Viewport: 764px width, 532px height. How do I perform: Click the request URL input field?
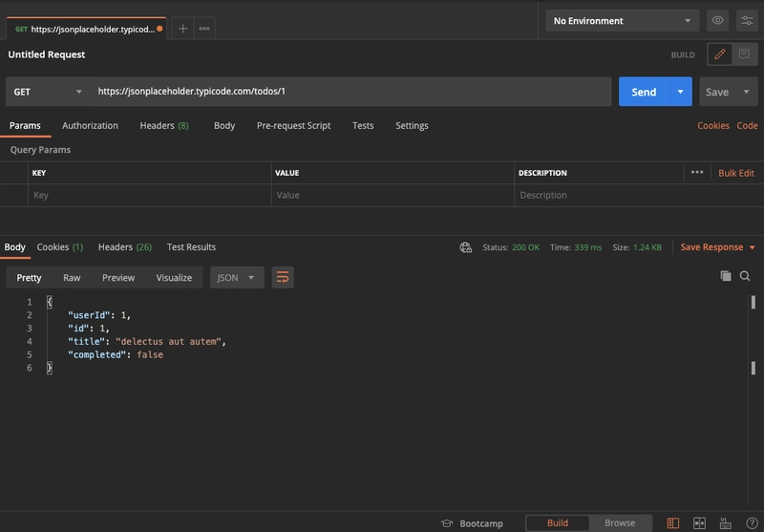pos(351,92)
